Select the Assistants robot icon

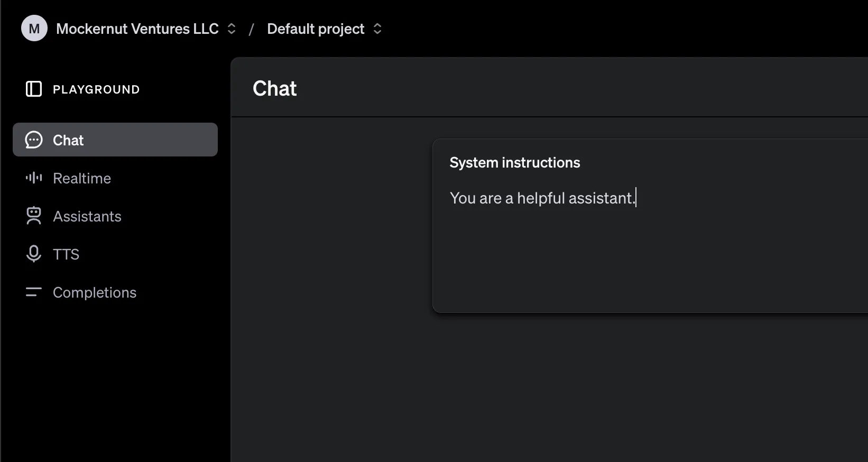[x=34, y=216]
